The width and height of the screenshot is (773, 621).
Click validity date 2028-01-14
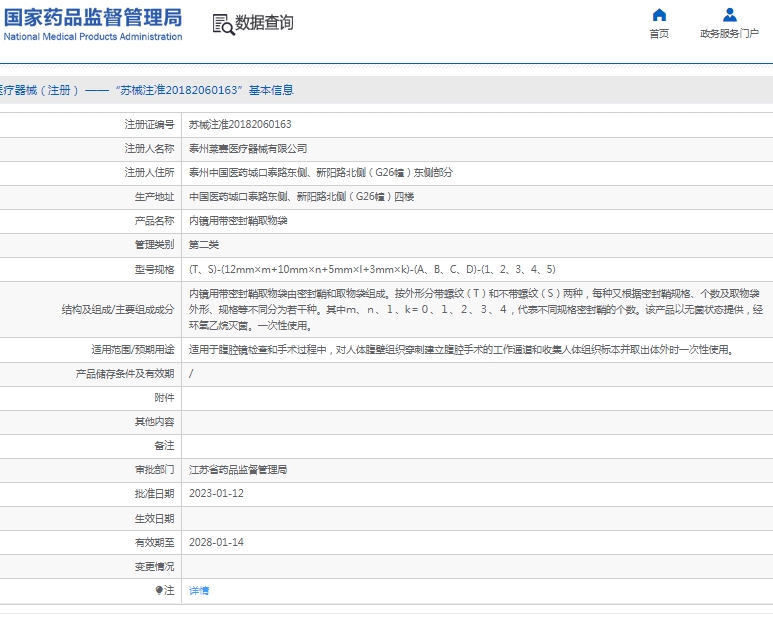click(x=216, y=542)
